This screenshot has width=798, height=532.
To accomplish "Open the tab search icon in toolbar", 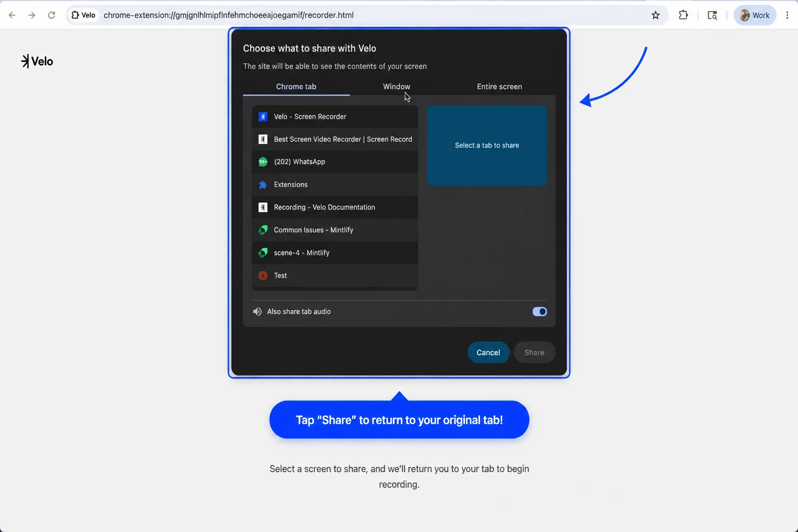I will pyautogui.click(x=712, y=15).
